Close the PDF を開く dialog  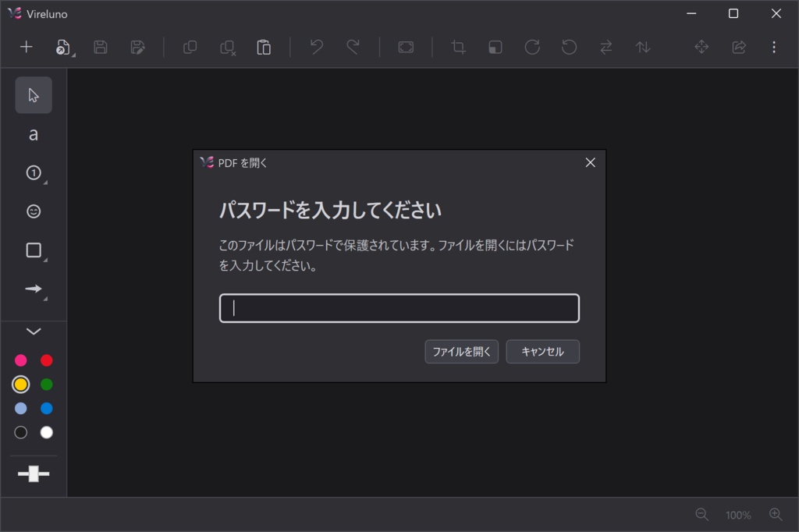coord(590,162)
